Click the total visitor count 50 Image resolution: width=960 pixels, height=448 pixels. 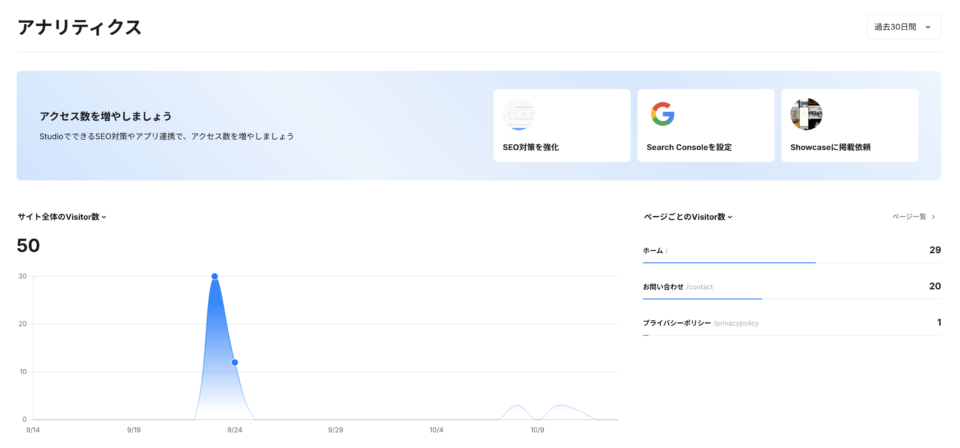tap(29, 246)
